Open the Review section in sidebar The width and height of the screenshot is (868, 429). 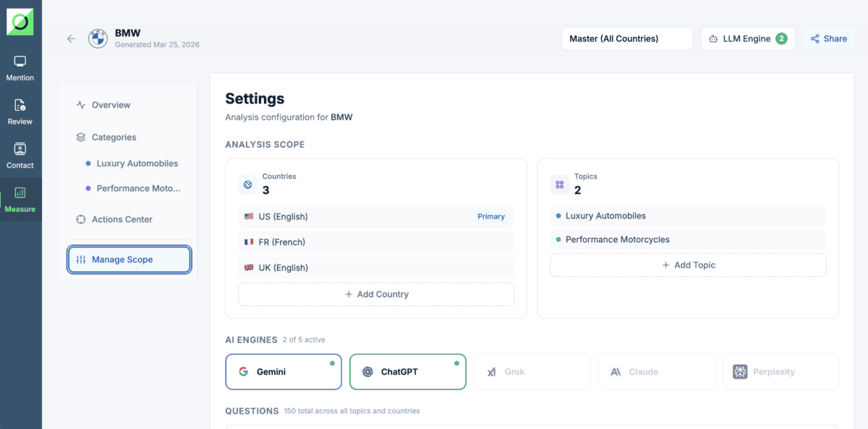click(20, 112)
